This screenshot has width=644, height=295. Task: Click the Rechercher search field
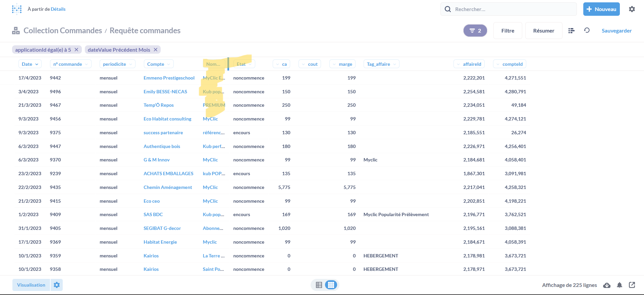pos(508,9)
